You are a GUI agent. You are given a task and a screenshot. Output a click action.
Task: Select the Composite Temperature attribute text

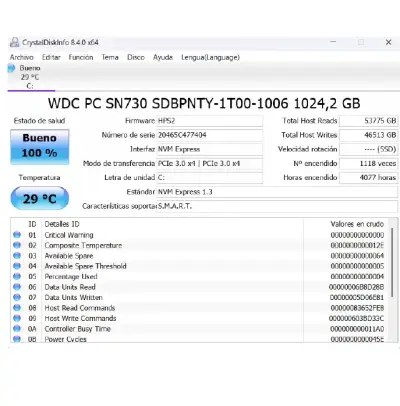coord(83,245)
